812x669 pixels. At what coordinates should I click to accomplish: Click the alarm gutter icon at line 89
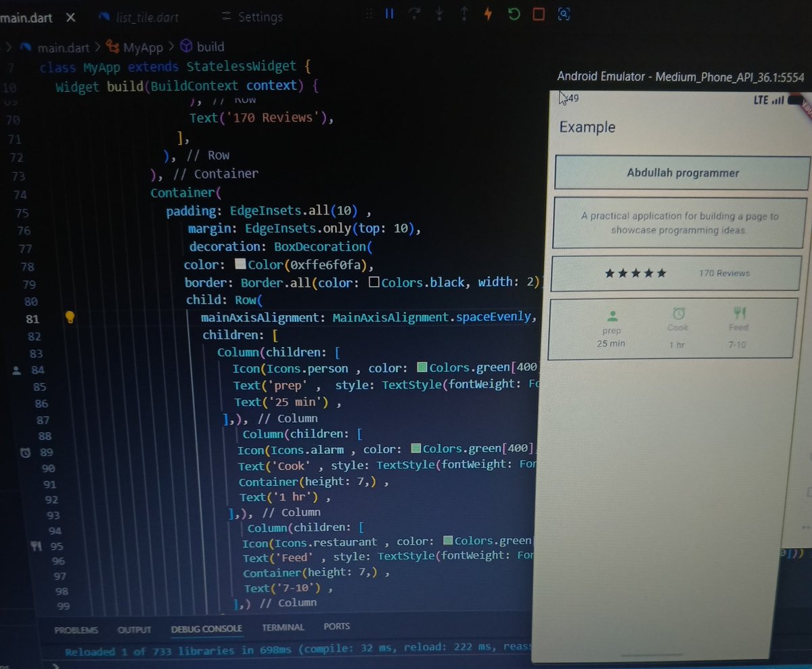[x=25, y=453]
